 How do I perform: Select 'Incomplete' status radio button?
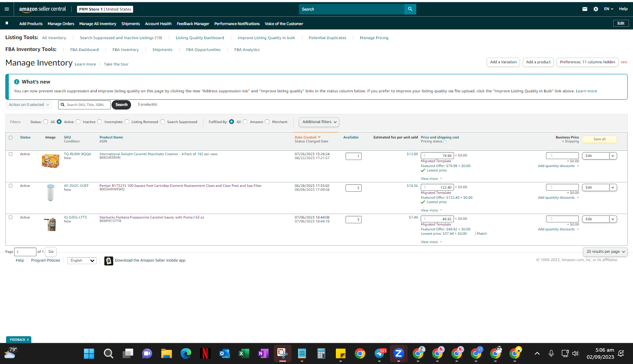tap(100, 122)
